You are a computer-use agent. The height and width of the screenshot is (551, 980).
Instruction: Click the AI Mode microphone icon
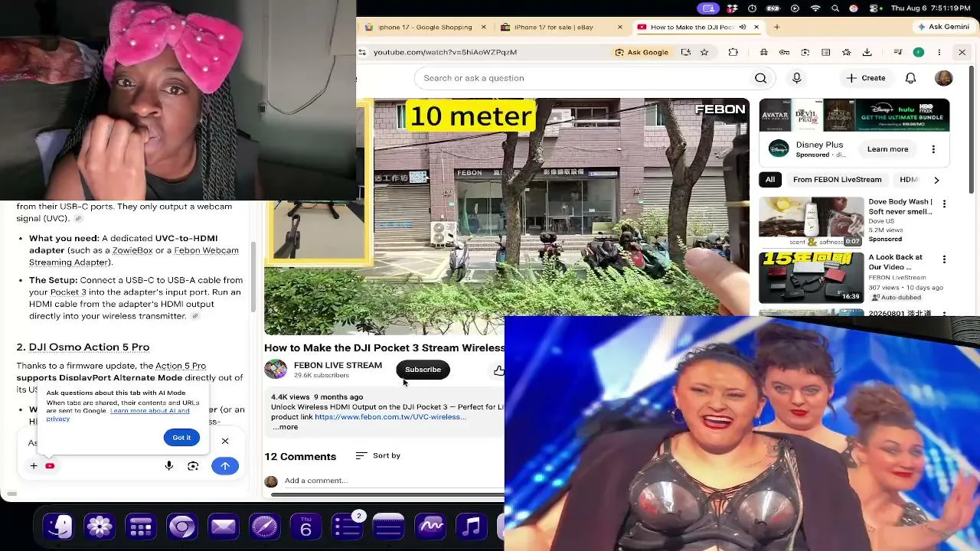click(x=169, y=466)
